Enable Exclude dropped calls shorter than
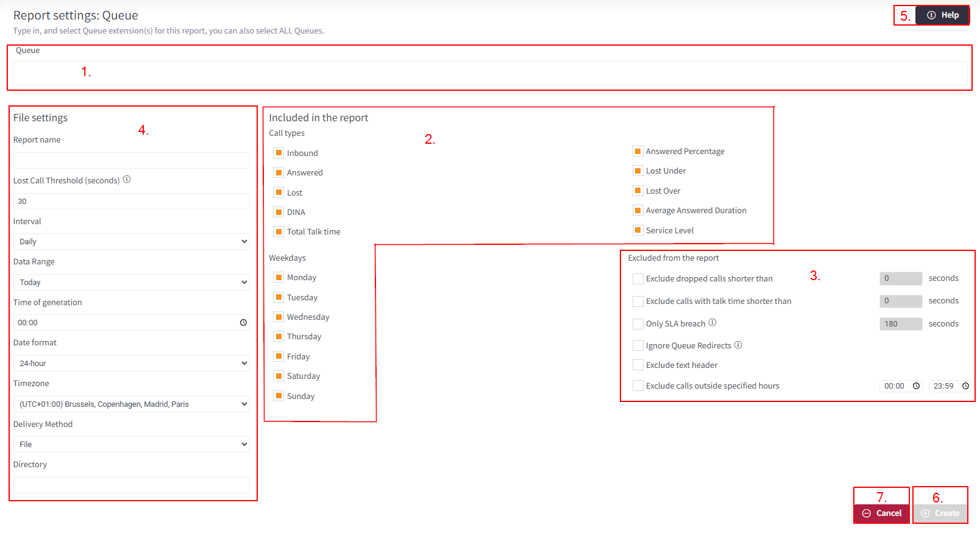 pyautogui.click(x=637, y=278)
